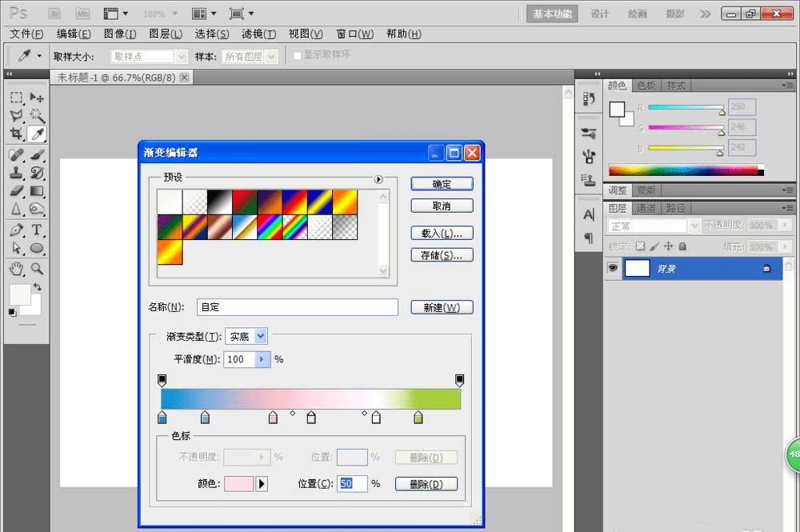Click the 新建 button
Screen dimensions: 800x532
442,308
